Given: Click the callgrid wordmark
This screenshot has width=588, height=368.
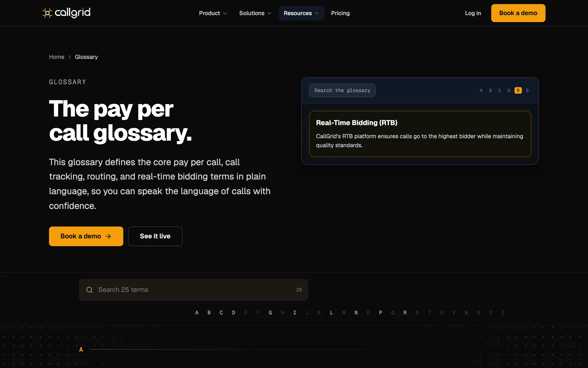Looking at the screenshot, I should pos(72,13).
